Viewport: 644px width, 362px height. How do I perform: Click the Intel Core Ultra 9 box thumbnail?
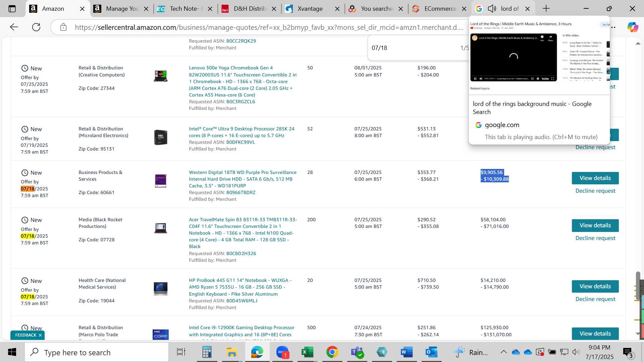[x=160, y=137]
